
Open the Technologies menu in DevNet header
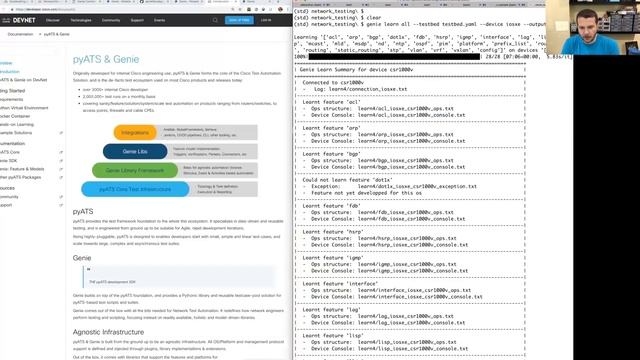point(81,20)
